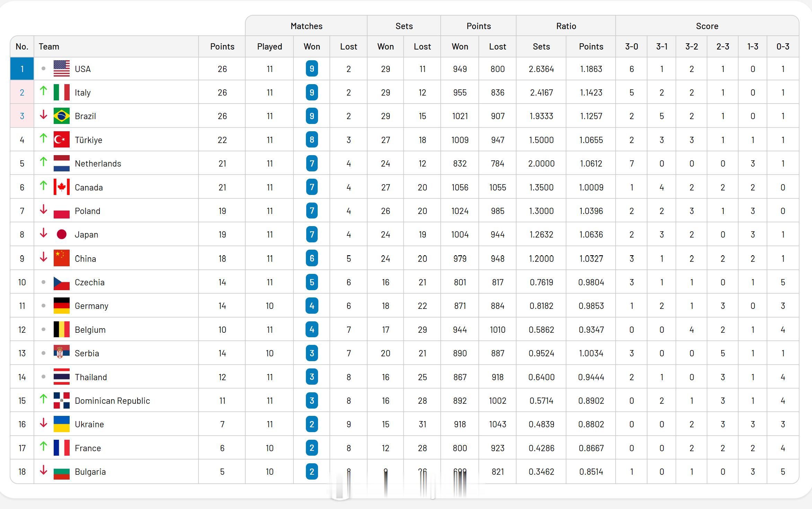Click the Türkiye flag icon
812x509 pixels.
pyautogui.click(x=62, y=140)
